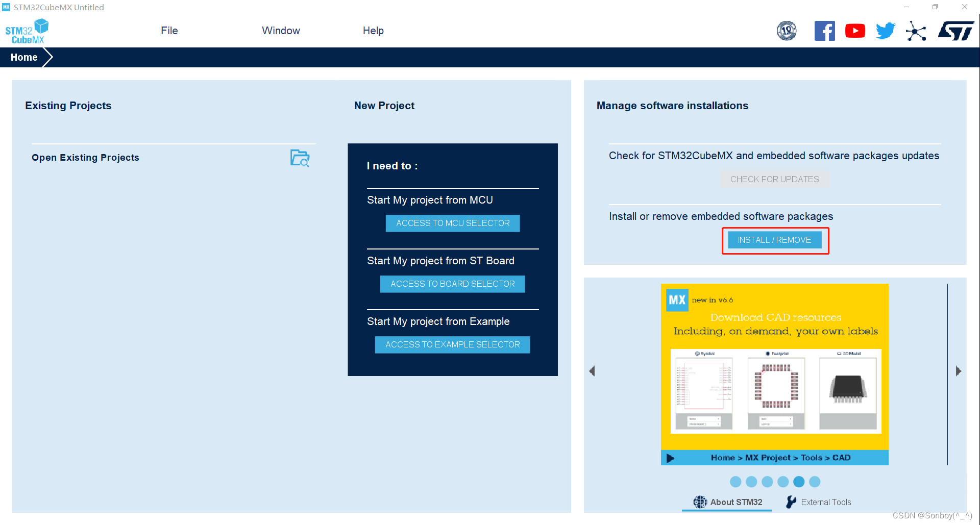Image resolution: width=980 pixels, height=525 pixels.
Task: Switch to the About STM32 tab
Action: [727, 502]
